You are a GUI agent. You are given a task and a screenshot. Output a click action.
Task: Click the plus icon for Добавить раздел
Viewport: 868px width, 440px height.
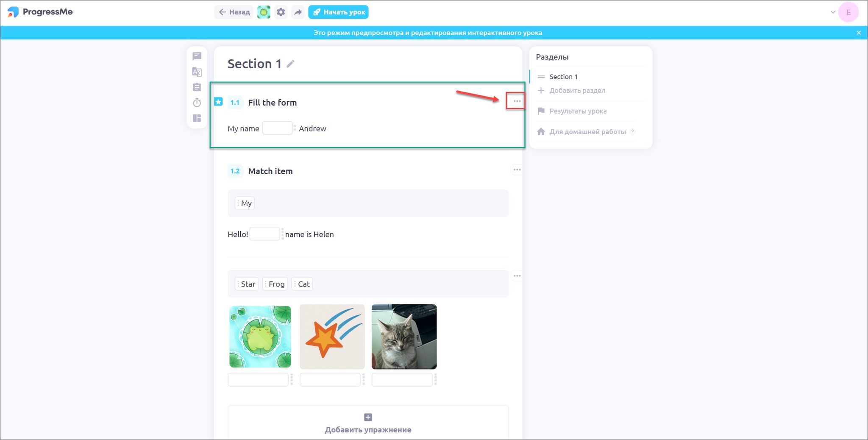(x=541, y=90)
